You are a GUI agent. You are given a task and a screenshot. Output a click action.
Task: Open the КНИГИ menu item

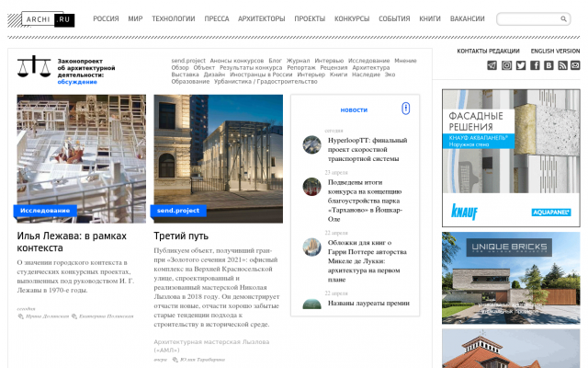[x=430, y=18]
